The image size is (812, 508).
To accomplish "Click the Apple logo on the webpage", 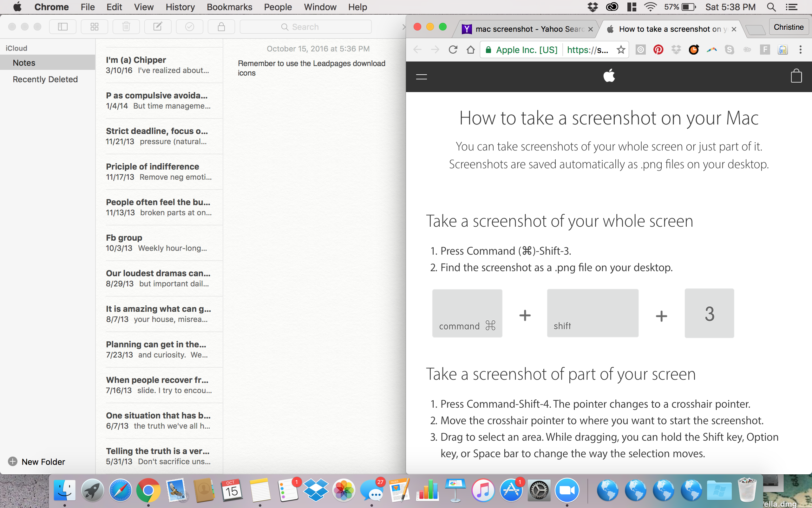I will (609, 75).
